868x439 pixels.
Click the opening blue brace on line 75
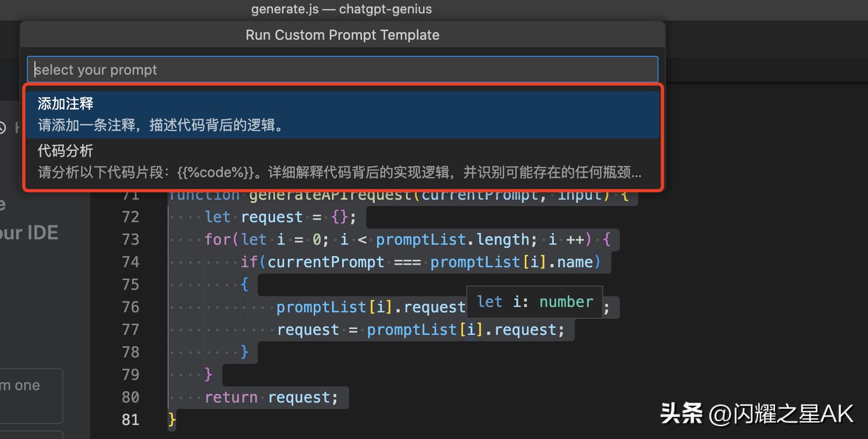[244, 284]
